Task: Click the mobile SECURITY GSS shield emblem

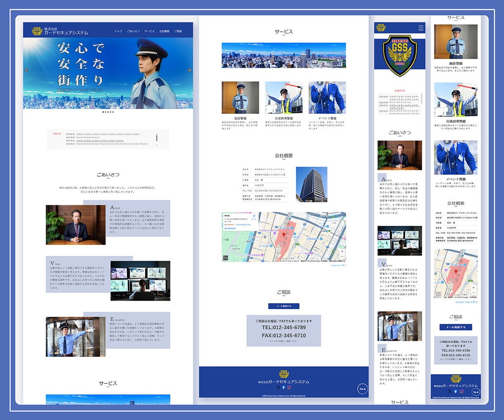Action: tap(400, 56)
